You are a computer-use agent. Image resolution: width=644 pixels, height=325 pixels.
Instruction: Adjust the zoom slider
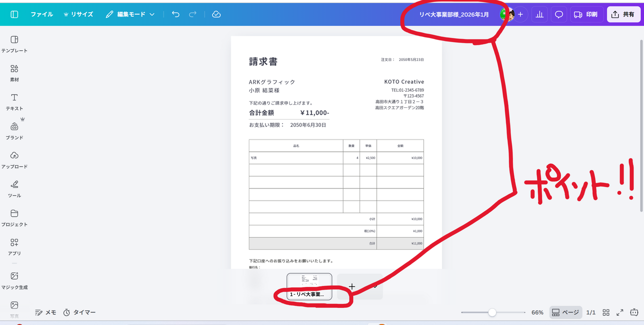tap(492, 312)
